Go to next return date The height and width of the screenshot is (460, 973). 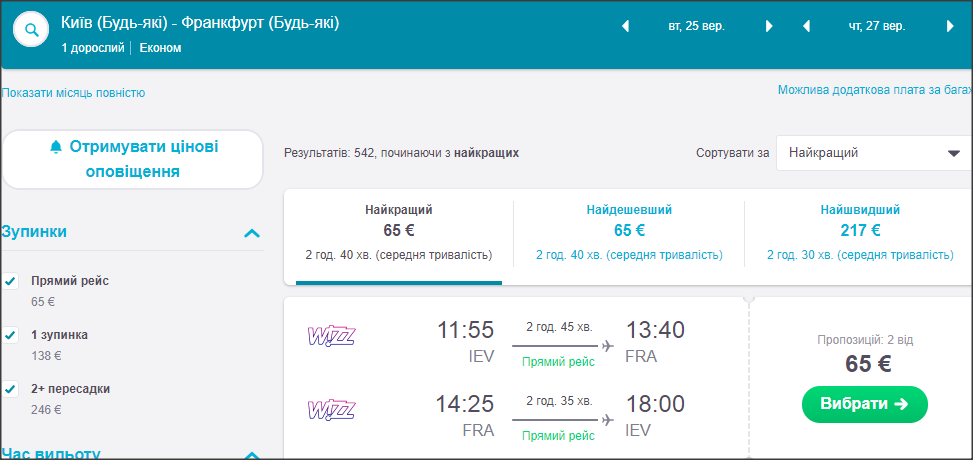point(949,27)
